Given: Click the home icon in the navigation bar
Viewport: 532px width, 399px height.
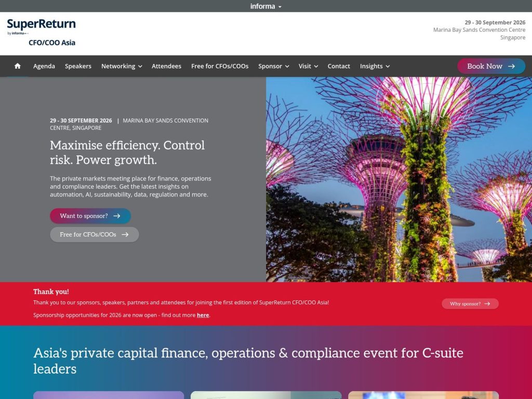Looking at the screenshot, I should pyautogui.click(x=17, y=66).
